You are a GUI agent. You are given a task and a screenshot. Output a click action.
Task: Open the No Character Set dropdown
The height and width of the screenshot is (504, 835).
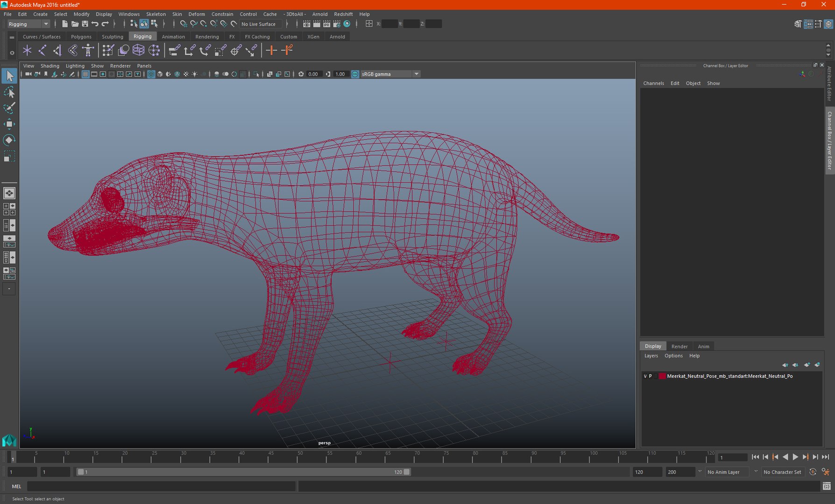click(x=783, y=472)
